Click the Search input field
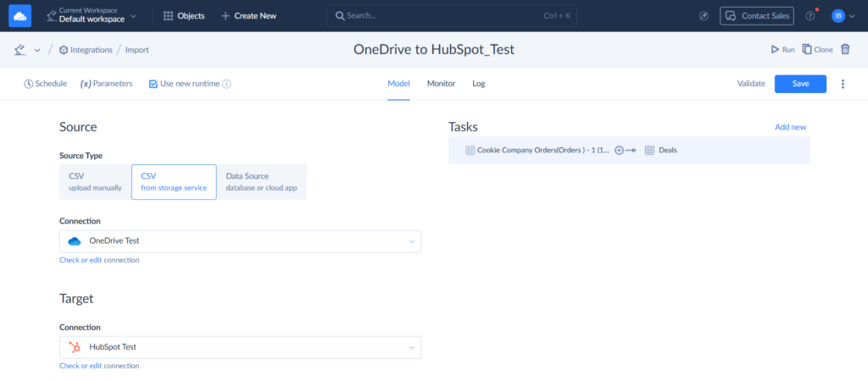The image size is (868, 381). click(452, 16)
